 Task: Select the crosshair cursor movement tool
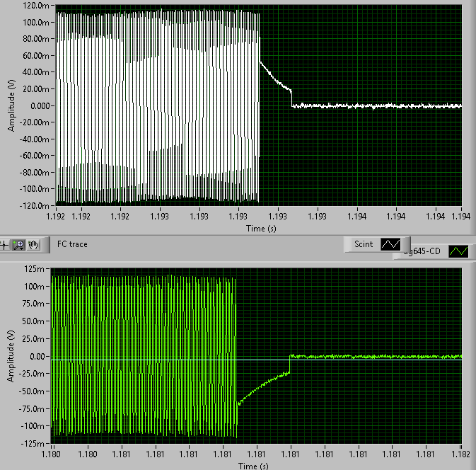coord(4,245)
